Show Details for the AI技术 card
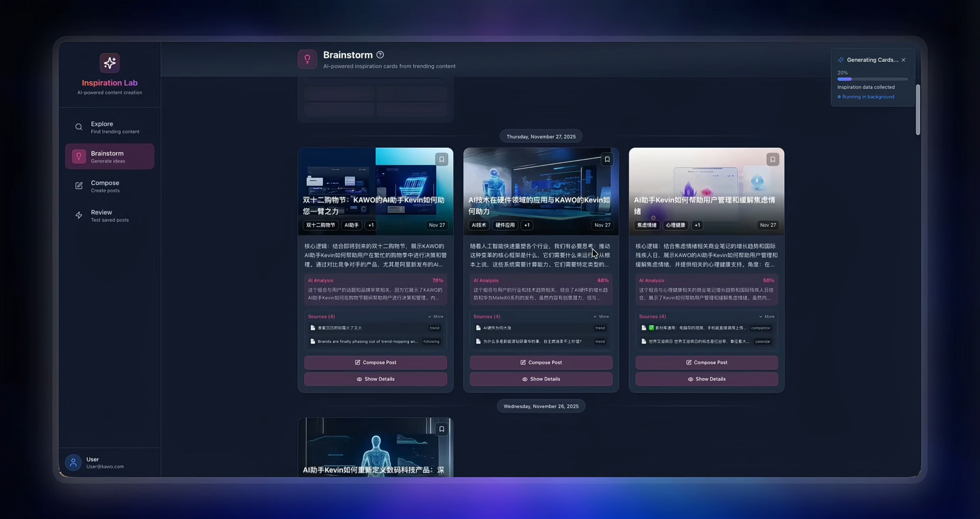980x519 pixels. coord(541,379)
